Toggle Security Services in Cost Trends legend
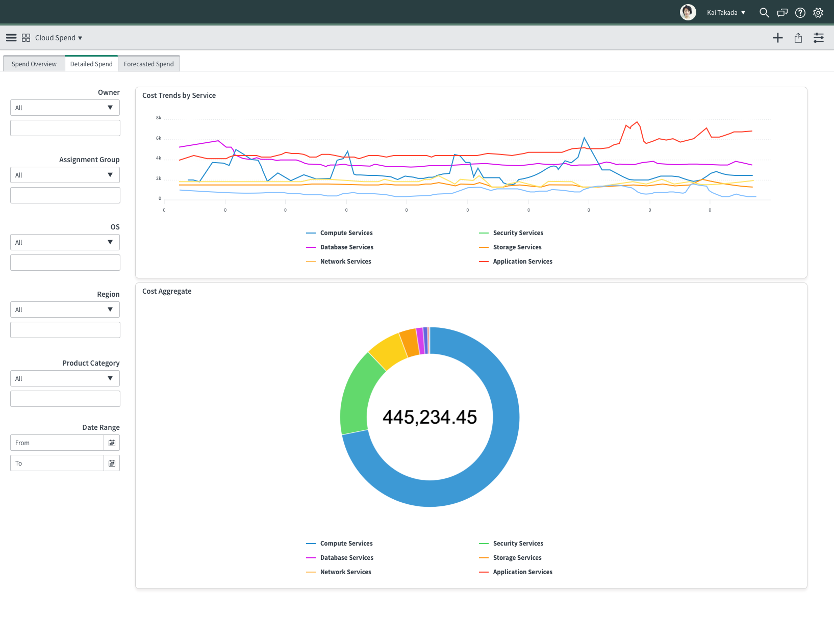 point(511,233)
